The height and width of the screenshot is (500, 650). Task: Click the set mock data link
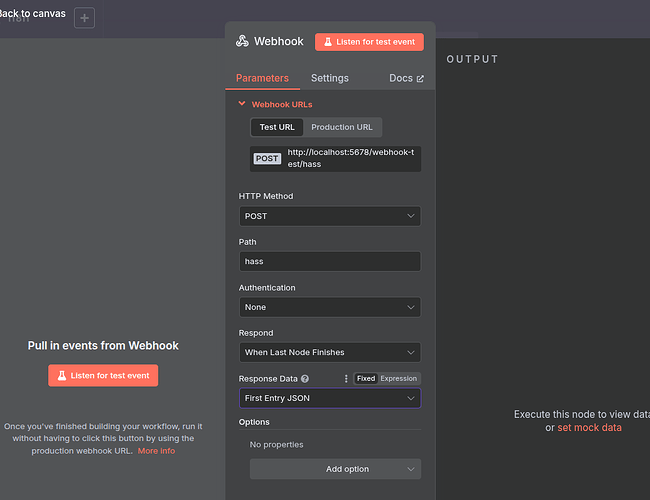tap(589, 428)
